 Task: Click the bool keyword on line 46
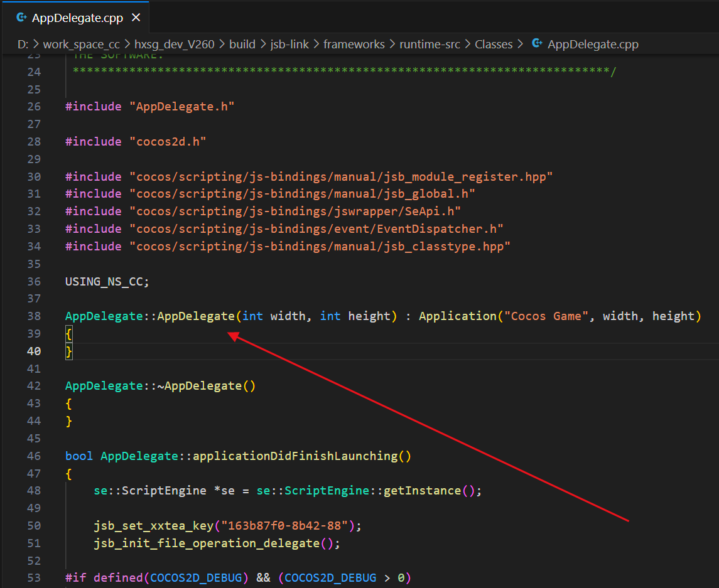(79, 456)
